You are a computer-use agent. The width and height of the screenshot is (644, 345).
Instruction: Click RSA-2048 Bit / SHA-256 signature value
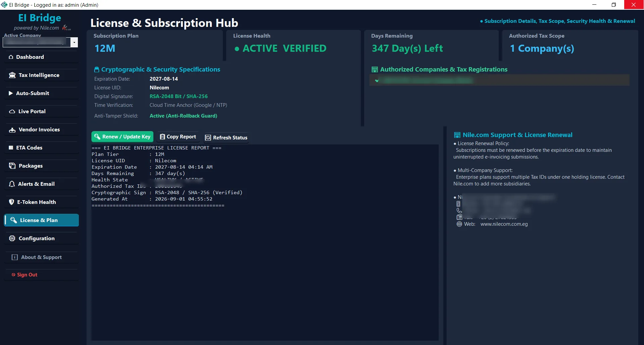click(179, 96)
